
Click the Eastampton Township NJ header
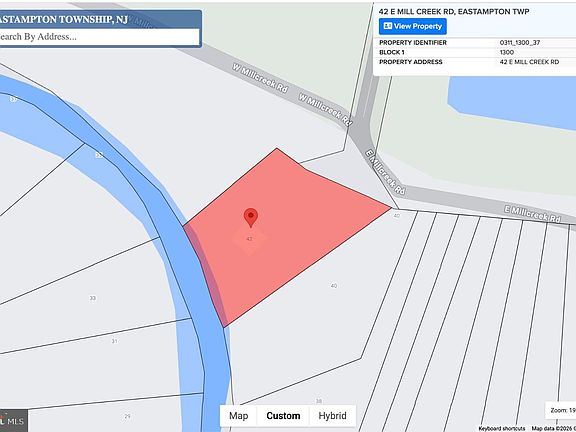(x=63, y=19)
